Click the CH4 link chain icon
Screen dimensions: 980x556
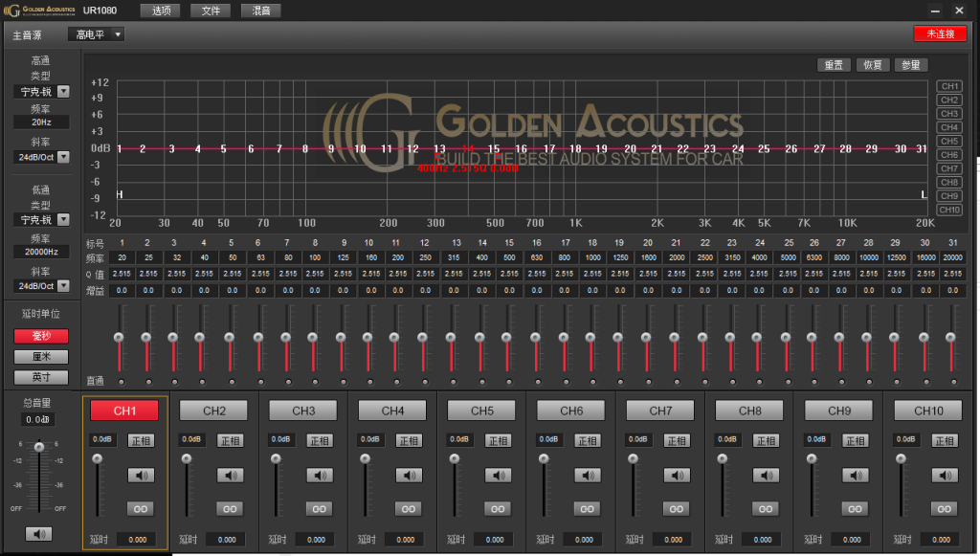pos(409,509)
